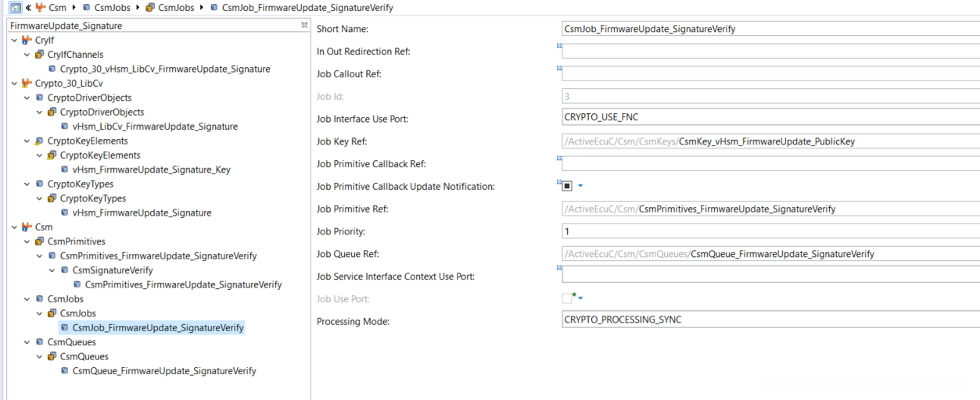
Task: Click the Crypto_30_LibCv module icon in tree
Action: point(27,84)
